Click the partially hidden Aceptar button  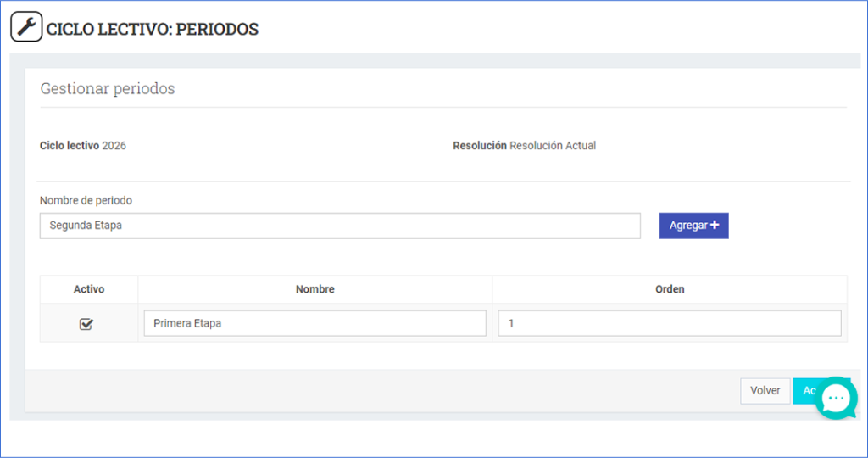click(805, 391)
